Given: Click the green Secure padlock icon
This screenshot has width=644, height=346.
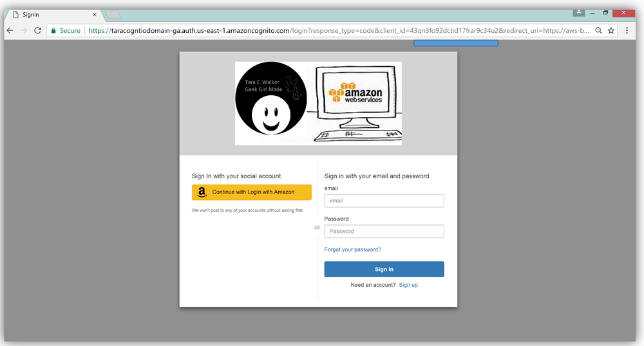Looking at the screenshot, I should (54, 30).
